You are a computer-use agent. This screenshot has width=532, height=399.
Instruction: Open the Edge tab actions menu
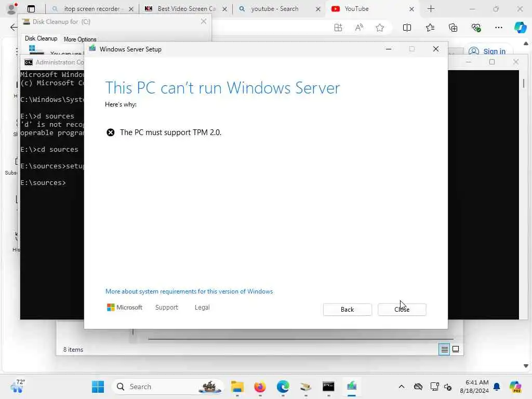click(x=31, y=9)
